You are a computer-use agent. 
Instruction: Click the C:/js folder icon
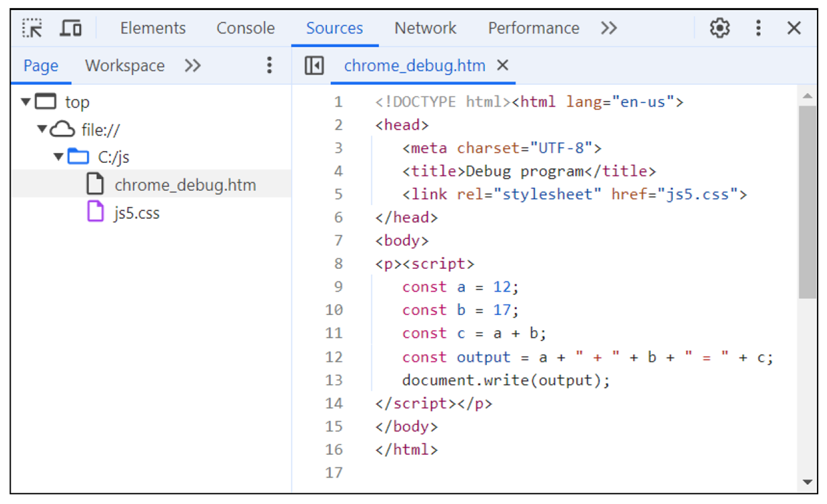[79, 157]
